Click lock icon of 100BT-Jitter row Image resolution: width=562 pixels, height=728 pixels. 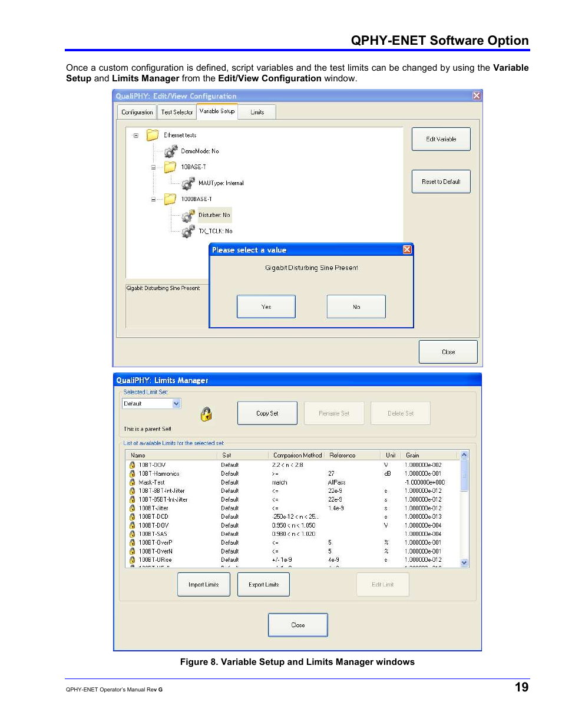click(x=133, y=508)
